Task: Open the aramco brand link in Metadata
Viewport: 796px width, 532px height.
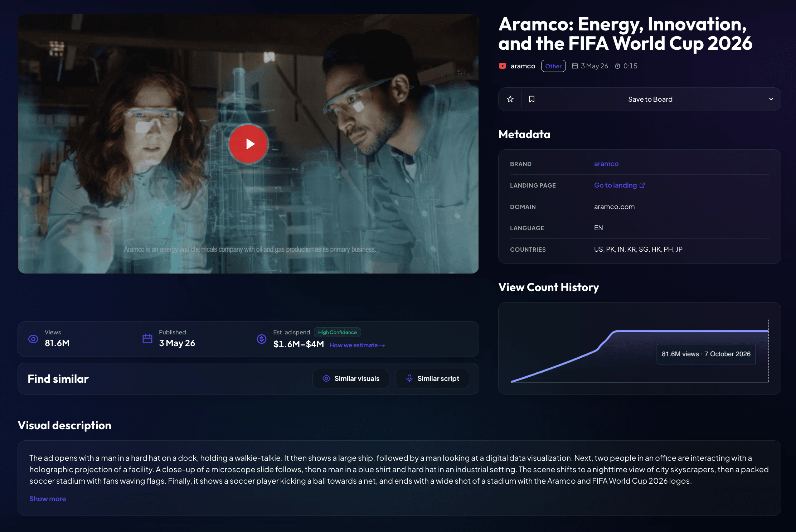Action: 606,164
